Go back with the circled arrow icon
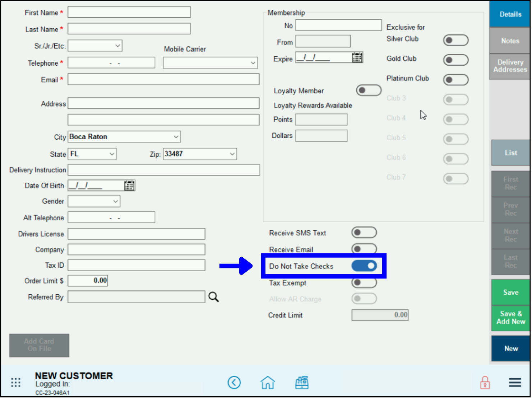Screen dimensions: 532x398 pyautogui.click(x=234, y=383)
